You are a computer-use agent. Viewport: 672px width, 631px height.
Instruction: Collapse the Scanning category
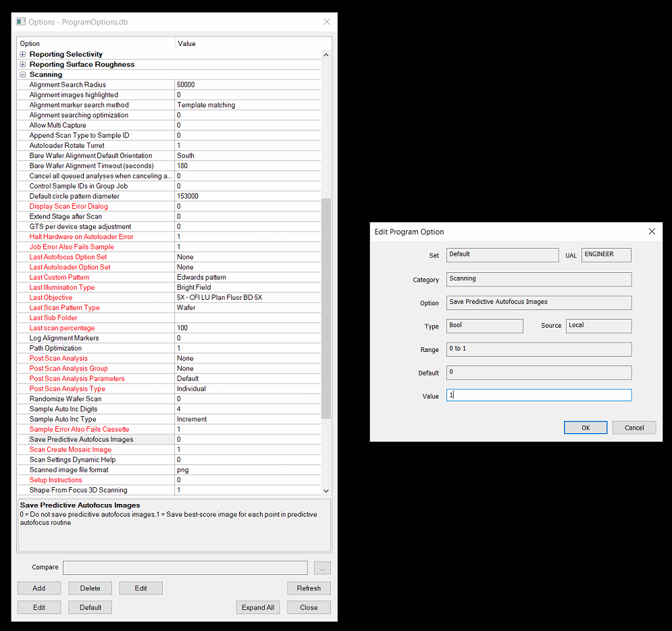point(23,75)
